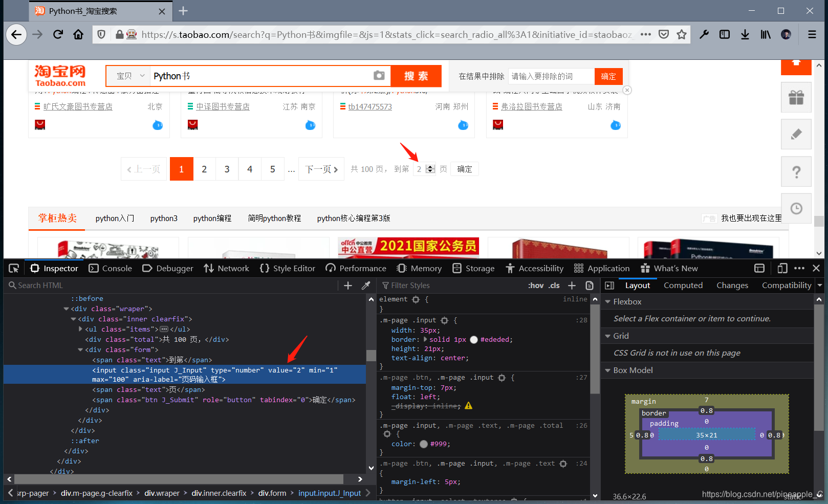
Task: Open a new browser tab with plus
Action: point(183,11)
